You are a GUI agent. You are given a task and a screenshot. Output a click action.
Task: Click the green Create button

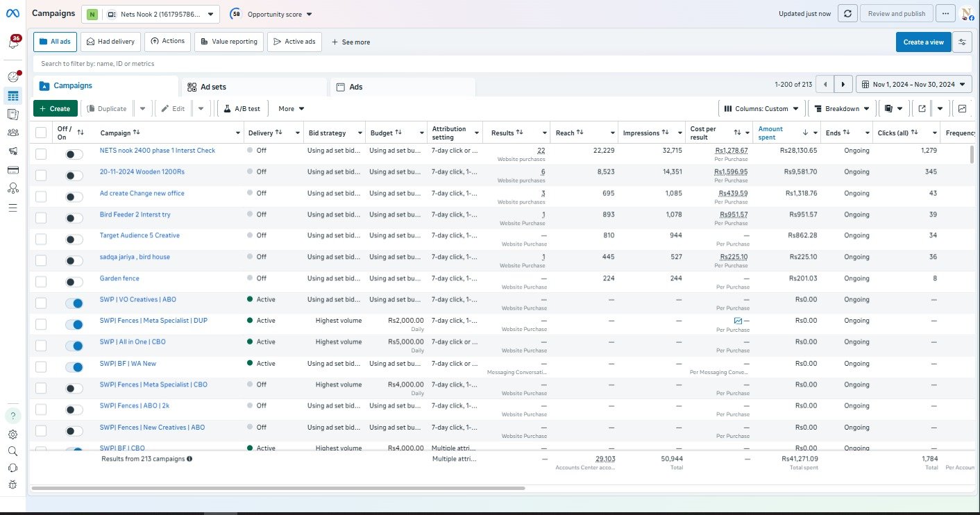(55, 109)
